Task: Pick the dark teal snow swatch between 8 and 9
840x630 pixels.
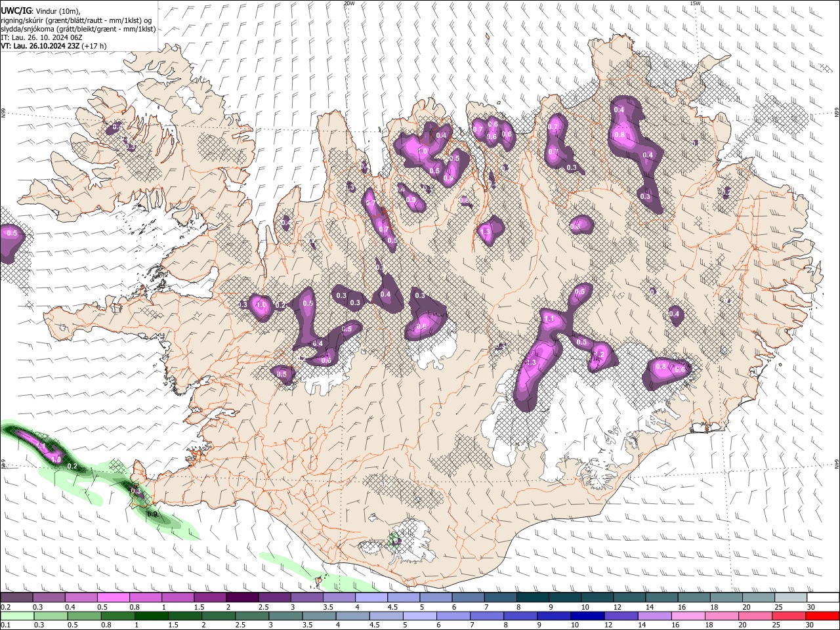Action: point(533,598)
